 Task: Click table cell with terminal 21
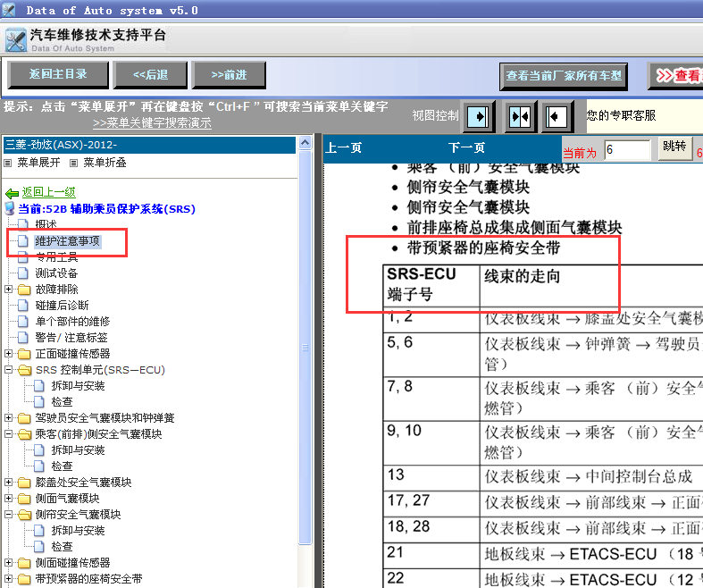pos(431,556)
